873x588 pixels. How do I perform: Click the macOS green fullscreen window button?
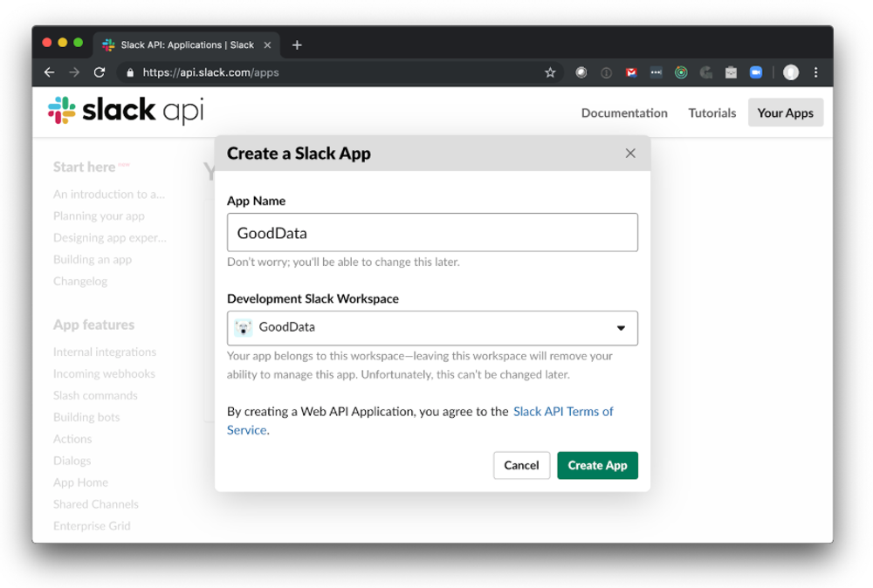(x=78, y=42)
